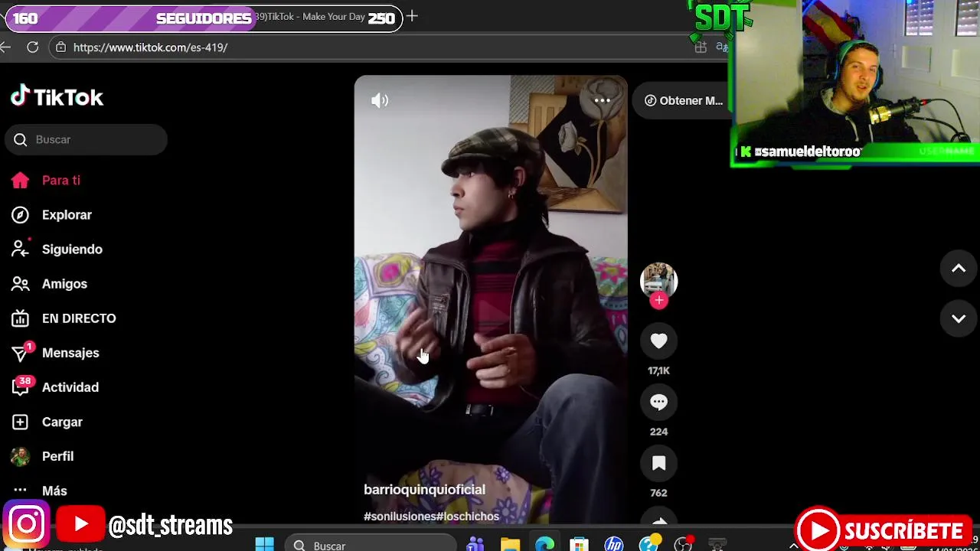
Task: Reload the page with refresh button
Action: tap(33, 47)
